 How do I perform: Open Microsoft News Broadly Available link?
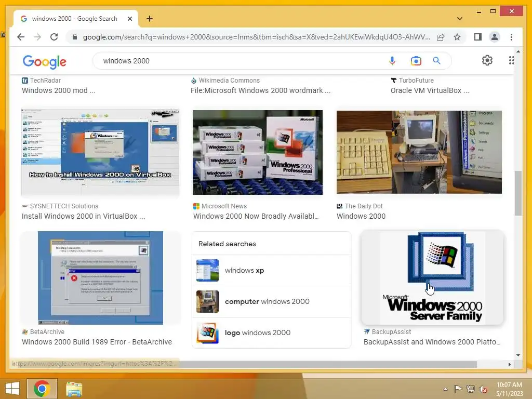tap(256, 216)
